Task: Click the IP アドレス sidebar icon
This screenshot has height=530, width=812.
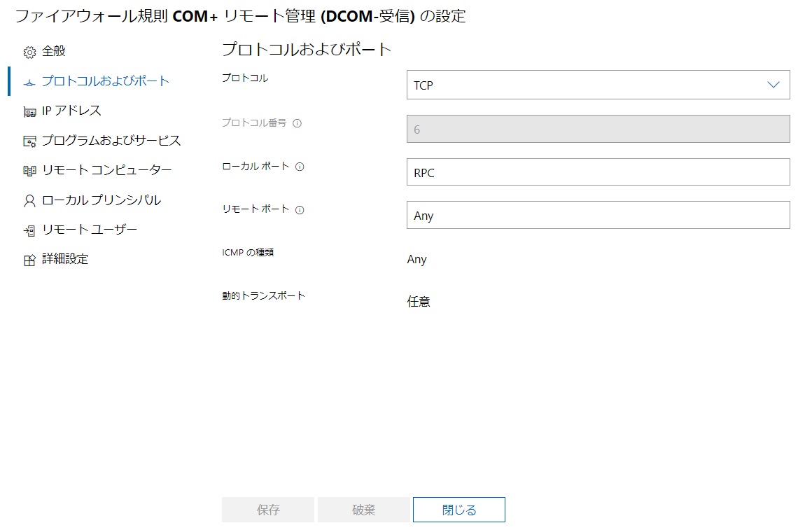Action: point(29,111)
